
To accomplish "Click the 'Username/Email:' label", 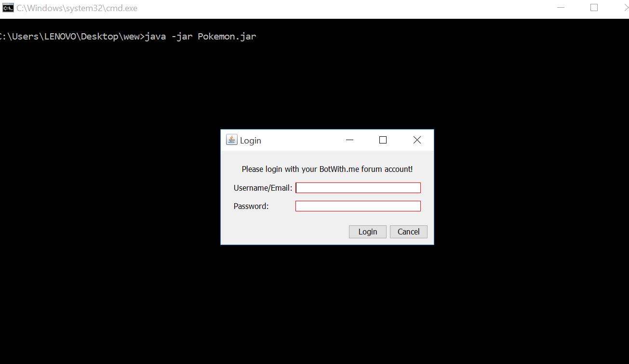I will pos(263,188).
